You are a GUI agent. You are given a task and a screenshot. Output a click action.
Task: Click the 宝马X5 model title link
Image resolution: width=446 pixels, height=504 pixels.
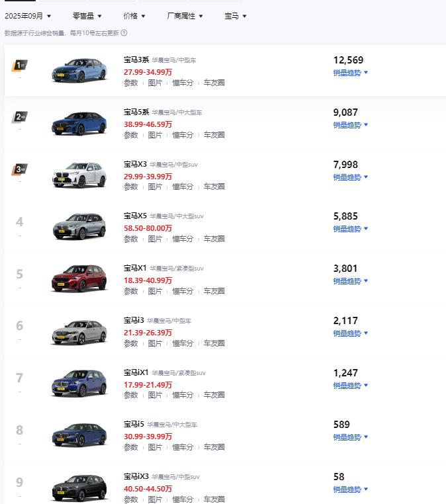coord(135,216)
